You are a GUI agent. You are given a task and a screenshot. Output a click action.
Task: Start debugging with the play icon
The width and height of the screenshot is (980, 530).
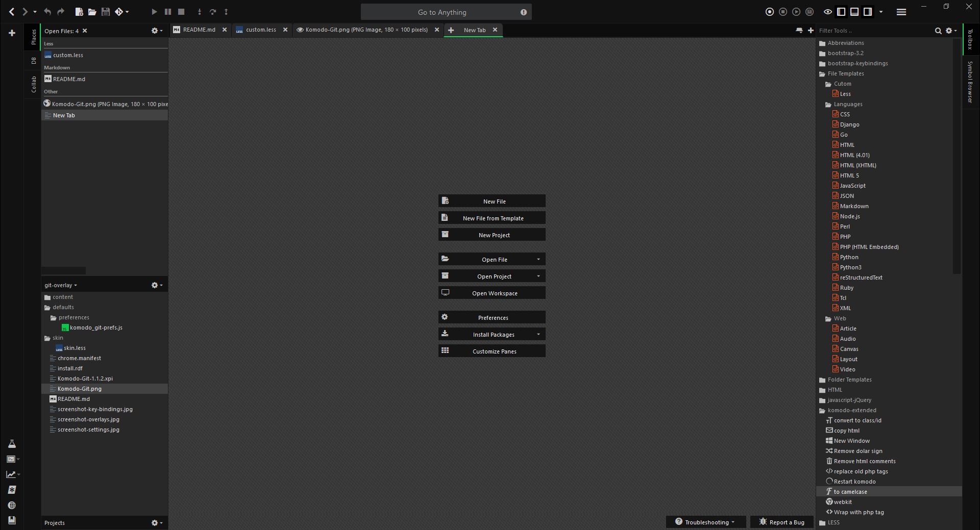(x=154, y=11)
